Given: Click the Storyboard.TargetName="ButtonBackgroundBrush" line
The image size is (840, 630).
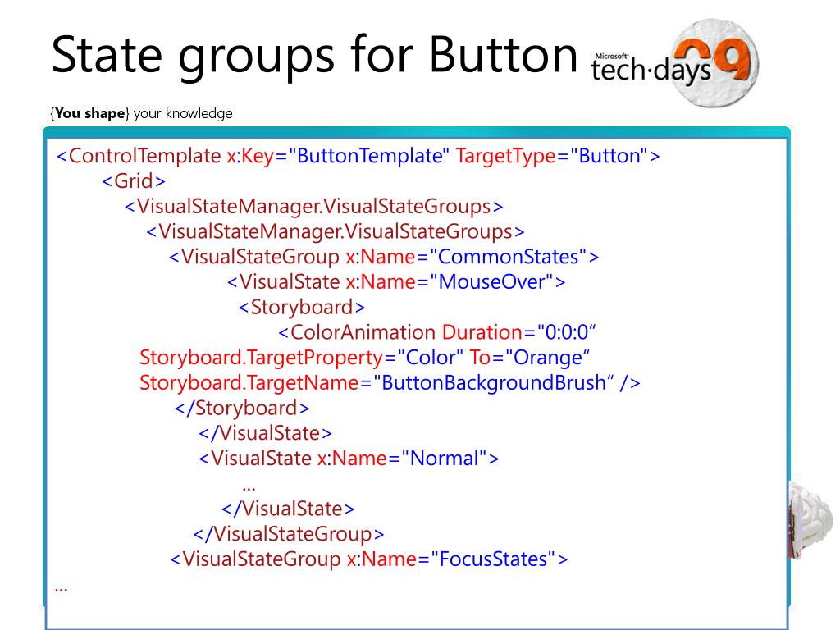Looking at the screenshot, I should click(x=390, y=382).
